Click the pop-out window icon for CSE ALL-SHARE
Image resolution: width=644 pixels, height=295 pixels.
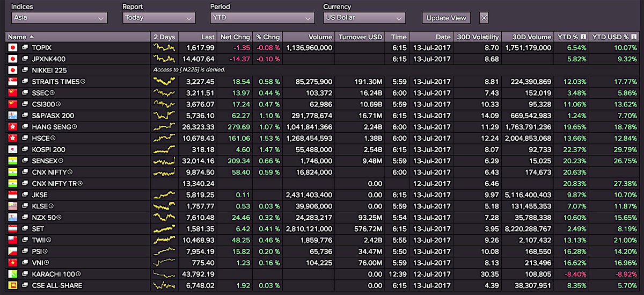point(25,285)
